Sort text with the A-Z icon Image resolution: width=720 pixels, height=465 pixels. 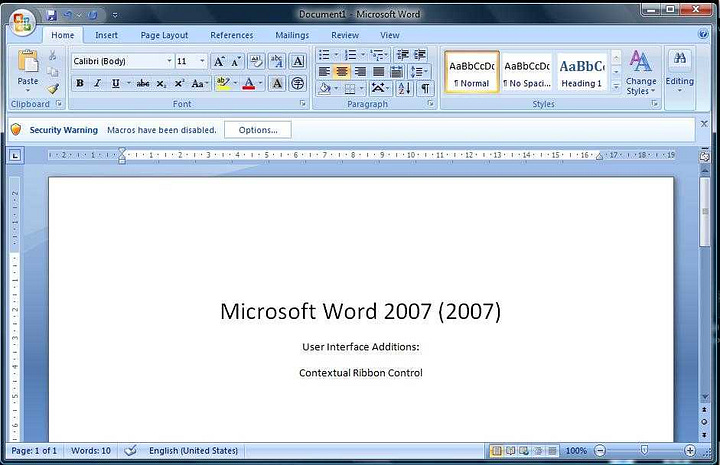(405, 88)
